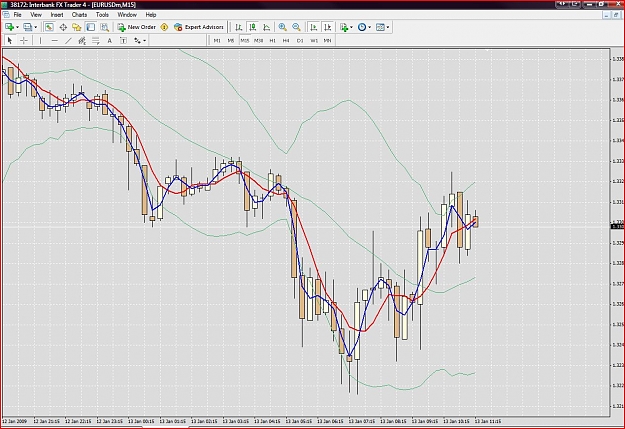This screenshot has height=429, width=625.
Task: Open the Help menu
Action: pyautogui.click(x=151, y=15)
